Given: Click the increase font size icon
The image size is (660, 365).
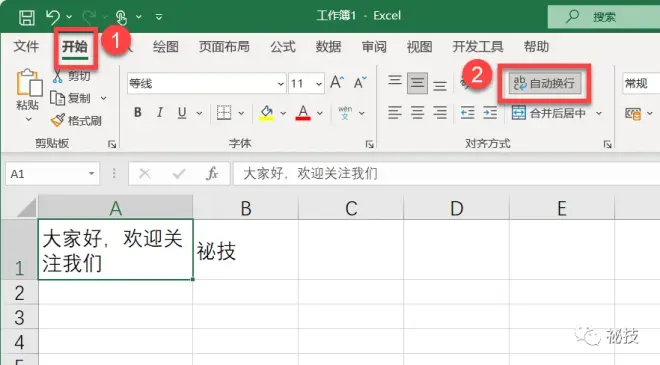Looking at the screenshot, I should click(337, 83).
